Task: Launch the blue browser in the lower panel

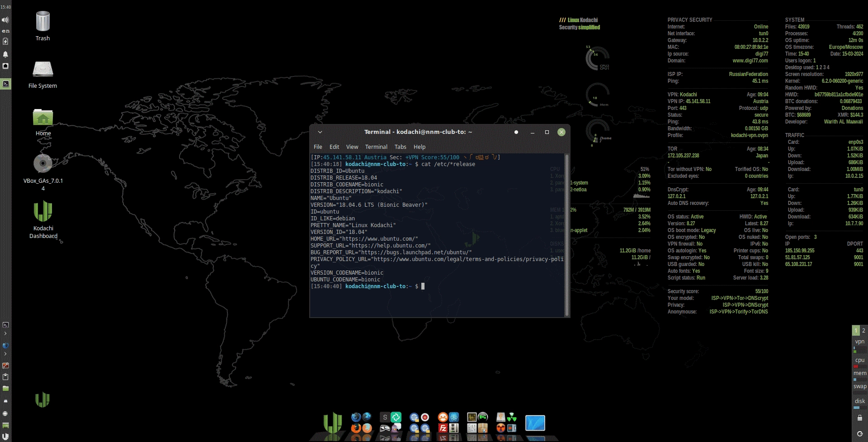Action: pyautogui.click(x=5, y=346)
